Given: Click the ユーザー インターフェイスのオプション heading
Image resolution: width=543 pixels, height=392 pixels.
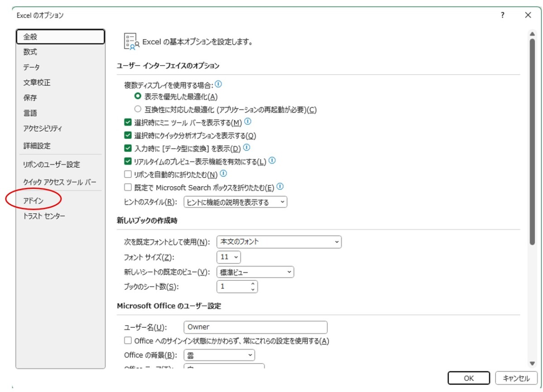Looking at the screenshot, I should [x=168, y=66].
